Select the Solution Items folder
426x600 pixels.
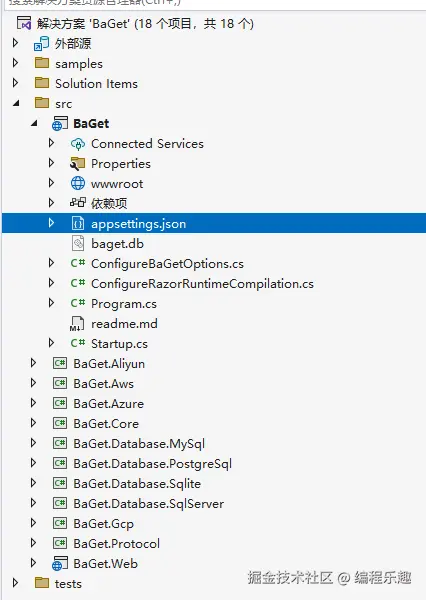(96, 83)
